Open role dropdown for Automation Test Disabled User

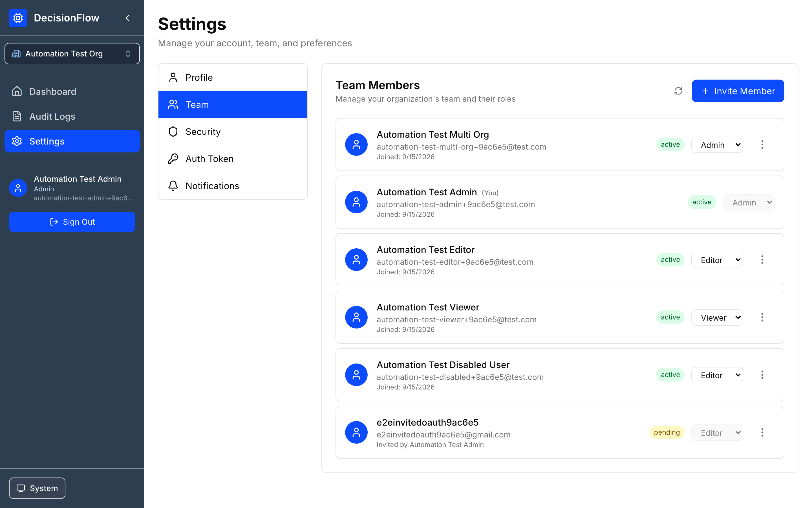coord(717,375)
